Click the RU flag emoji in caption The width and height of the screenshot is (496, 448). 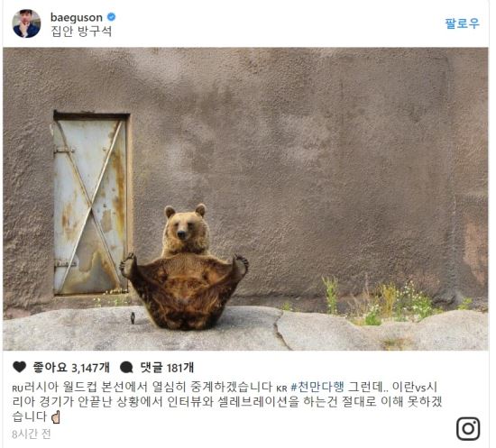coord(18,389)
